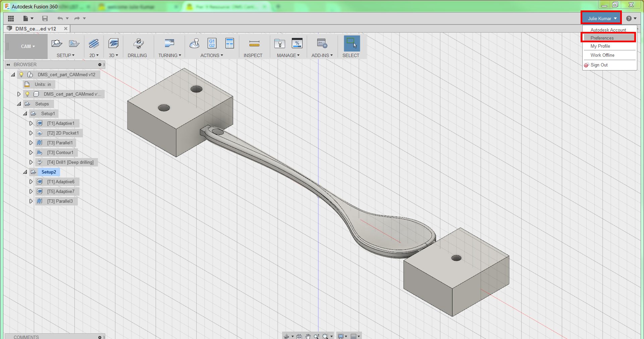This screenshot has height=339, width=644.
Task: Click the Save disk icon
Action: click(45, 18)
